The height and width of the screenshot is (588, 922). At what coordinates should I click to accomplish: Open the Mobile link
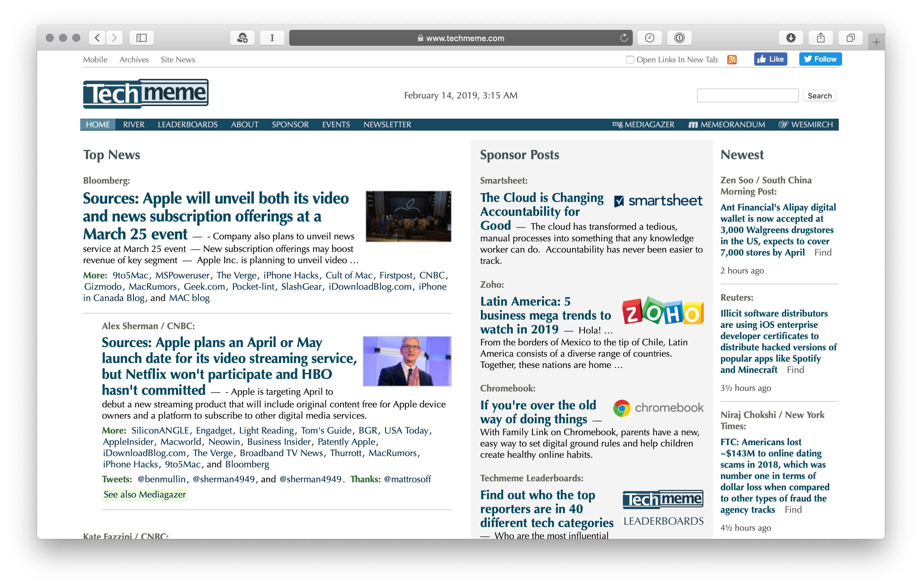95,59
